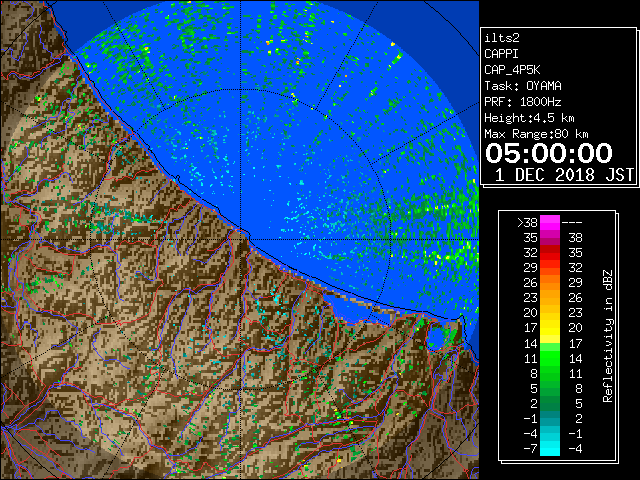640x480 pixels.
Task: Click the yellow 17–20 dBZ color band
Action: 550,328
